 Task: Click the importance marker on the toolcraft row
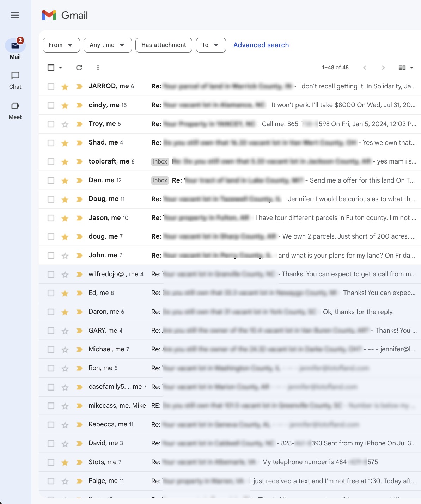click(79, 161)
